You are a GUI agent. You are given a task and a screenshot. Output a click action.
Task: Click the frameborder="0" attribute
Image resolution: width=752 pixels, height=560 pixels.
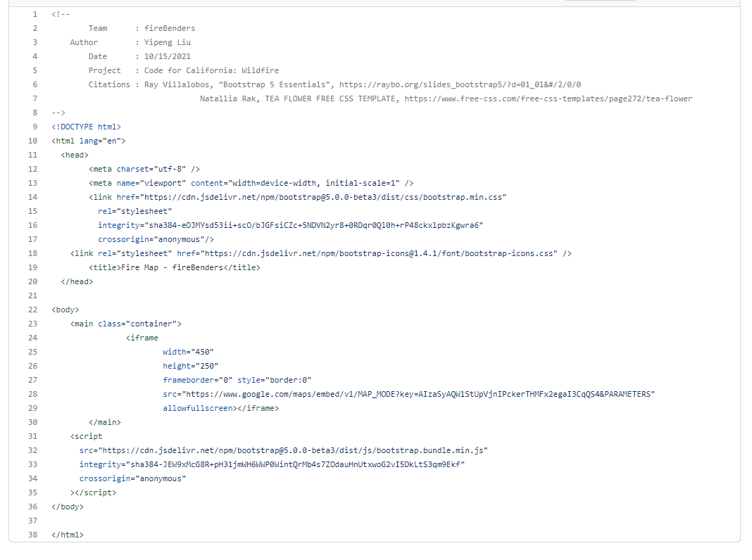[x=198, y=380]
